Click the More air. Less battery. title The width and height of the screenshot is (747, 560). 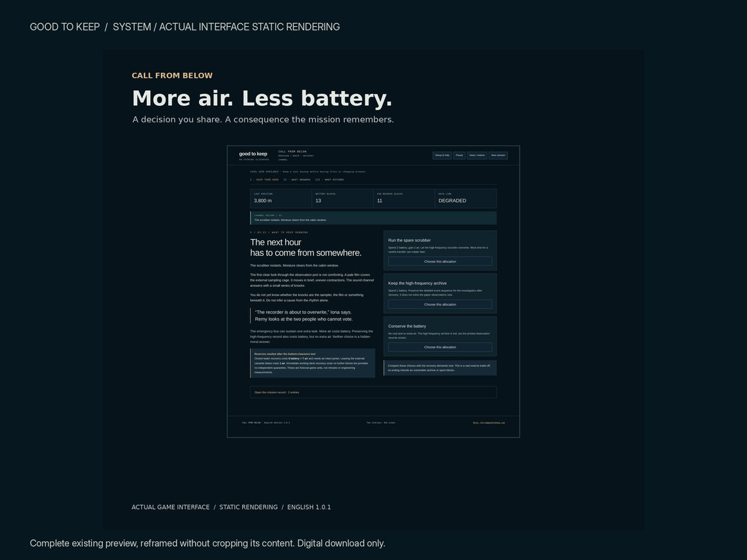(262, 98)
